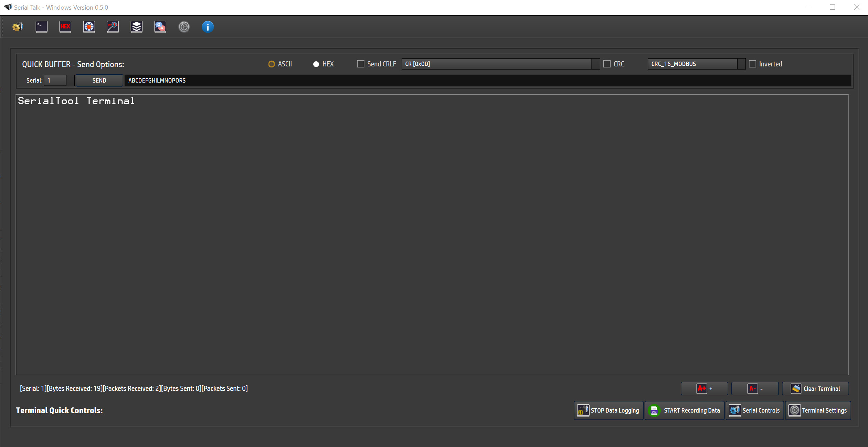Tick the Inverted checkbox
Image resolution: width=868 pixels, height=447 pixels.
click(x=752, y=64)
